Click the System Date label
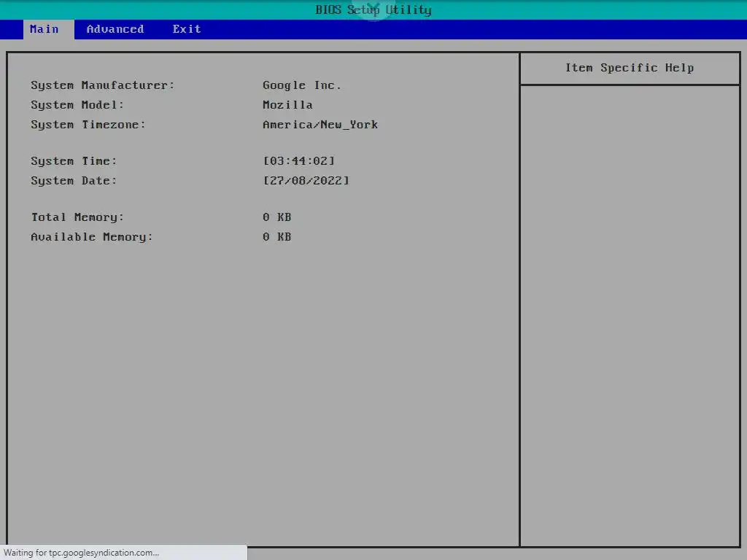Viewport: 747px width, 560px height. click(x=74, y=181)
